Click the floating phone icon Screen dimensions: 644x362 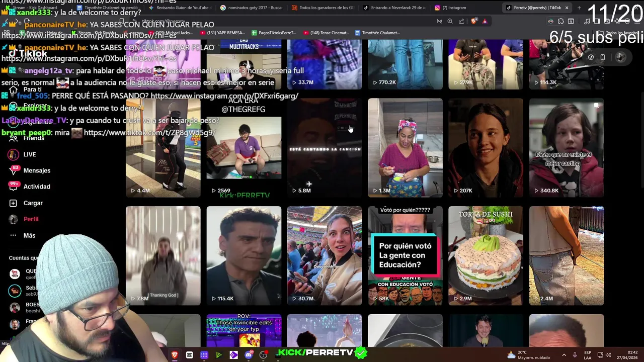(603, 57)
